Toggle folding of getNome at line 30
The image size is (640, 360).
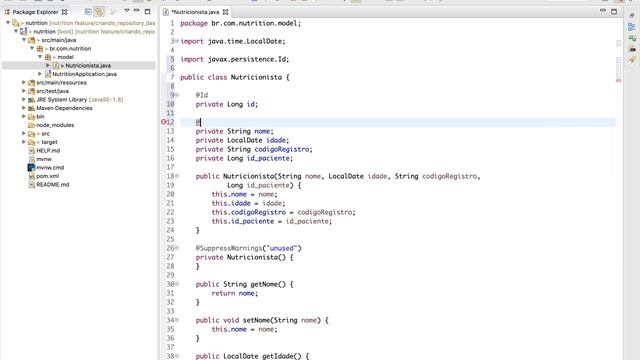177,284
